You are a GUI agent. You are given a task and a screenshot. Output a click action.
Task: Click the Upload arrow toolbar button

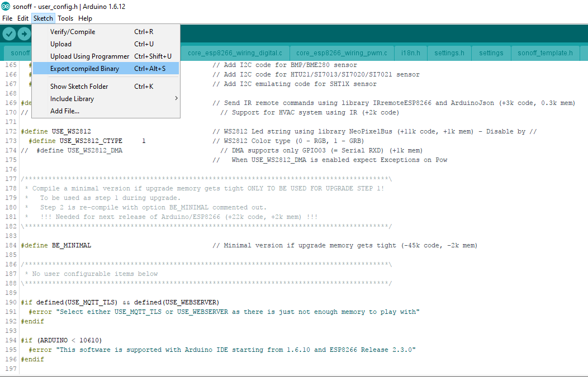25,34
